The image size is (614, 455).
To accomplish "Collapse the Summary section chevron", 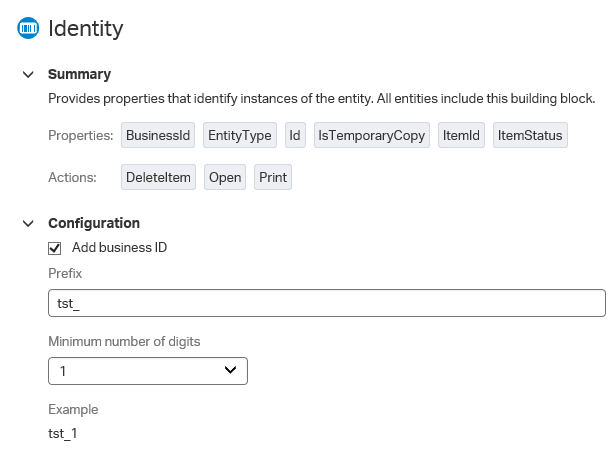I will pyautogui.click(x=28, y=74).
